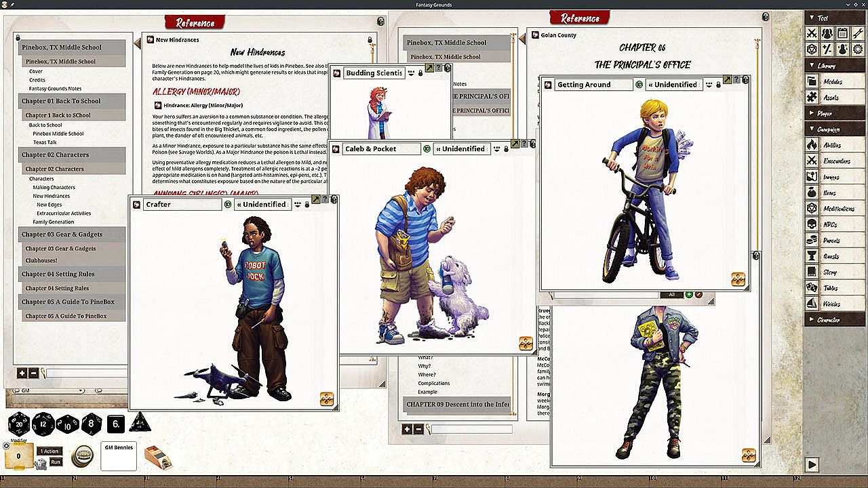
Task: Toggle the lock on Getting Around window
Action: tap(717, 85)
